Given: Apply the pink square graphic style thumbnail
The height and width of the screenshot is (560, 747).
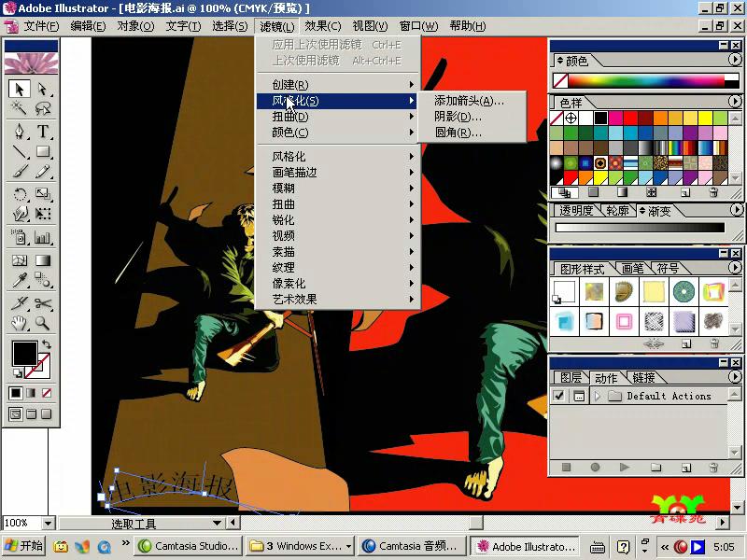Looking at the screenshot, I should [624, 321].
